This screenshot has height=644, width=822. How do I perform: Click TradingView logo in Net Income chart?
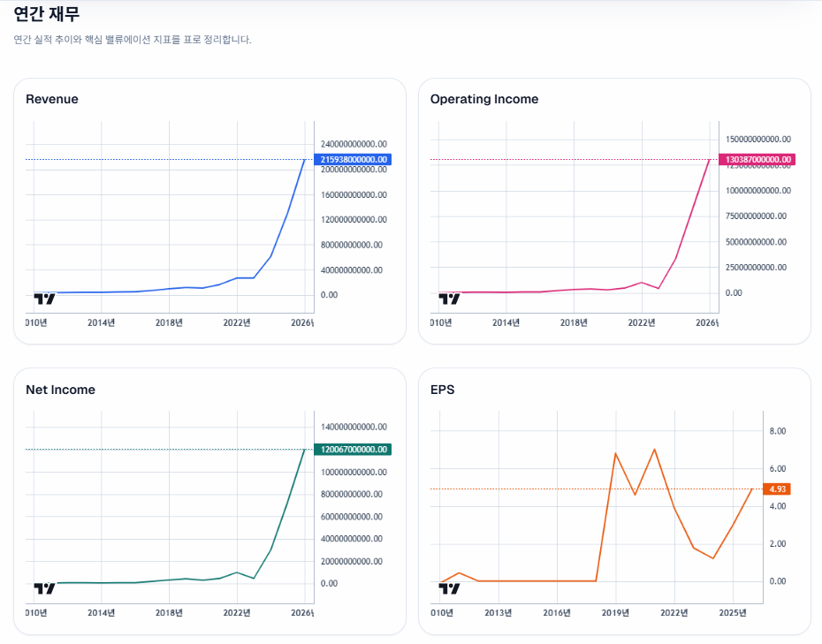[44, 588]
